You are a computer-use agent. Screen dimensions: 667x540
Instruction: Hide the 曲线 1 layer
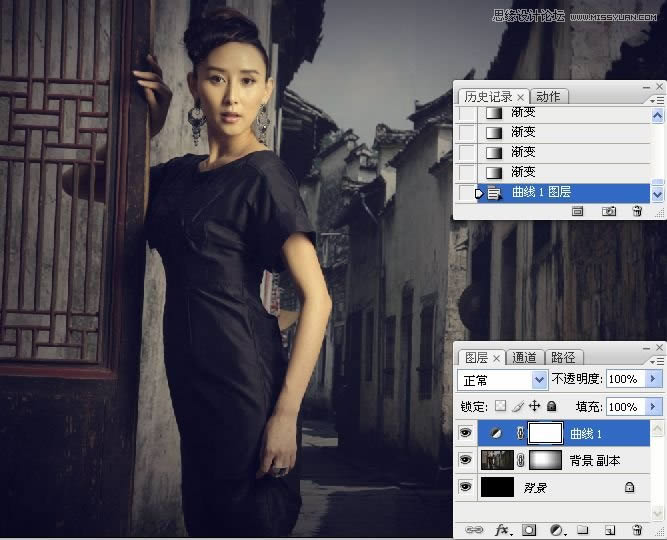[463, 433]
